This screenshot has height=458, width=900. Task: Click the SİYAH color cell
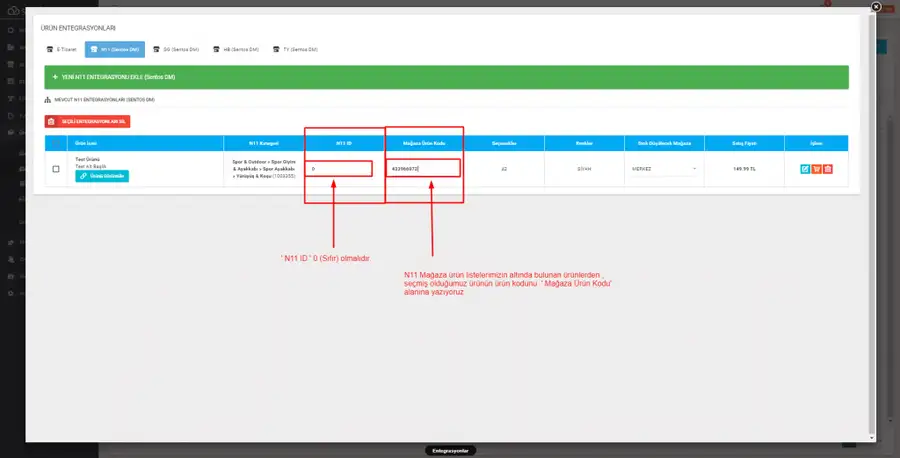pyautogui.click(x=584, y=169)
